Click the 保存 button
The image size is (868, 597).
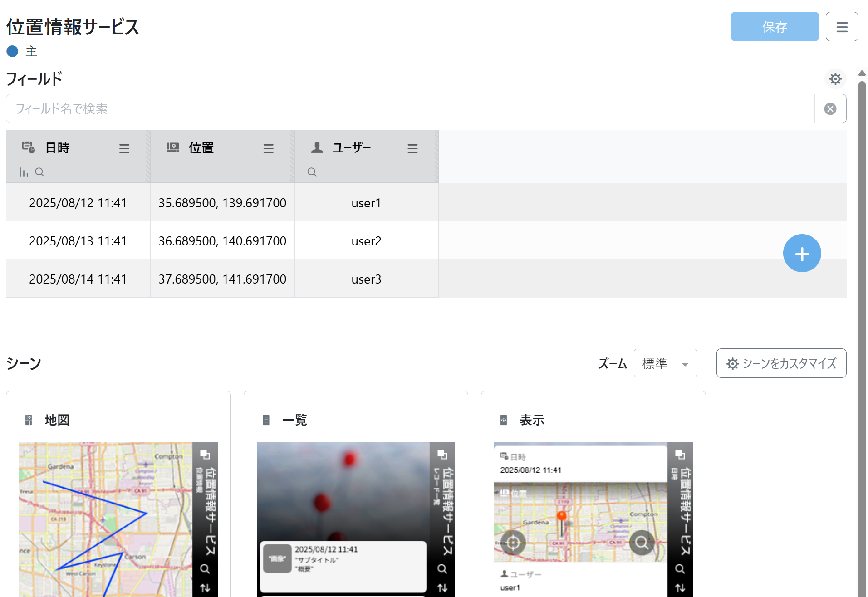tap(774, 27)
